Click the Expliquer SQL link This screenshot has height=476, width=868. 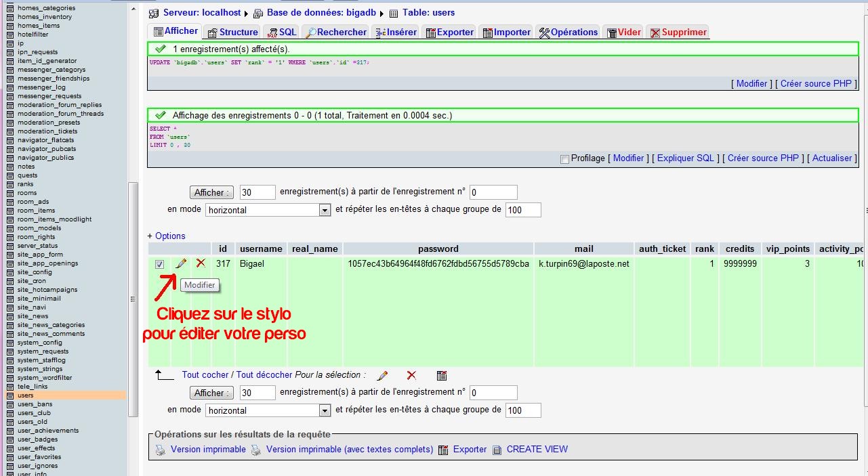coord(686,158)
